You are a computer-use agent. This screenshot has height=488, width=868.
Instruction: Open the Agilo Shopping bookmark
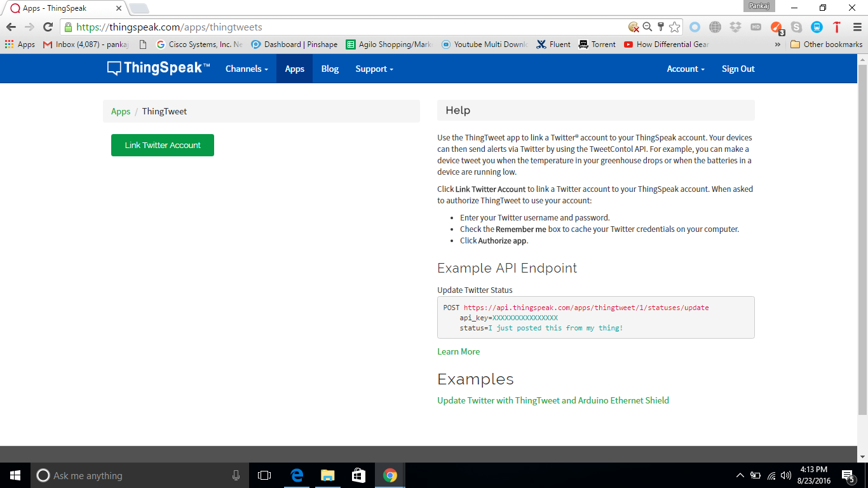pos(389,44)
